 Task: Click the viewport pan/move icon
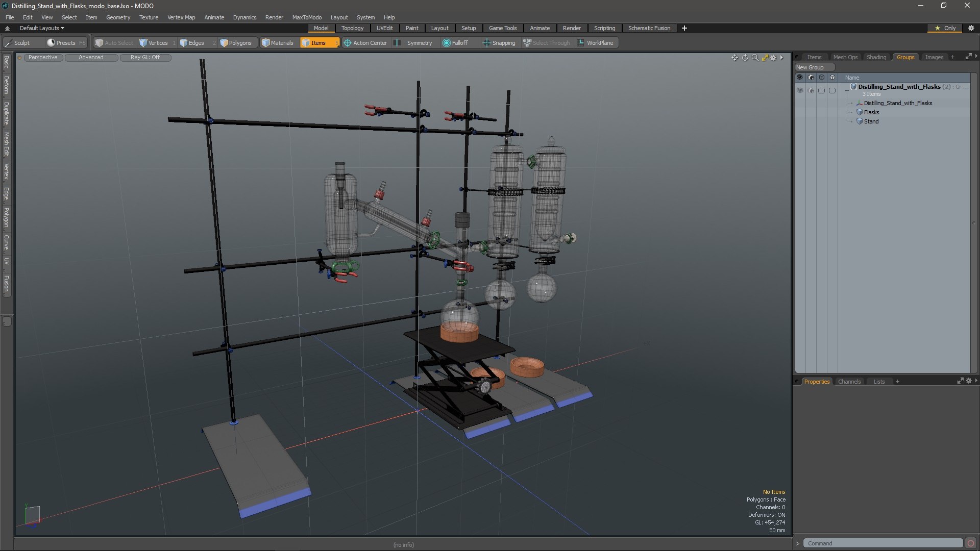point(734,58)
